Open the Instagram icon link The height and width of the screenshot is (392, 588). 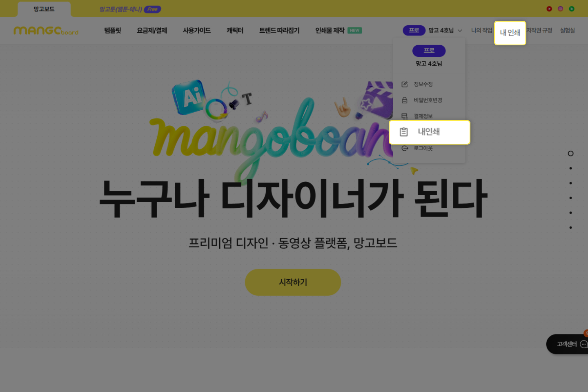pyautogui.click(x=560, y=9)
